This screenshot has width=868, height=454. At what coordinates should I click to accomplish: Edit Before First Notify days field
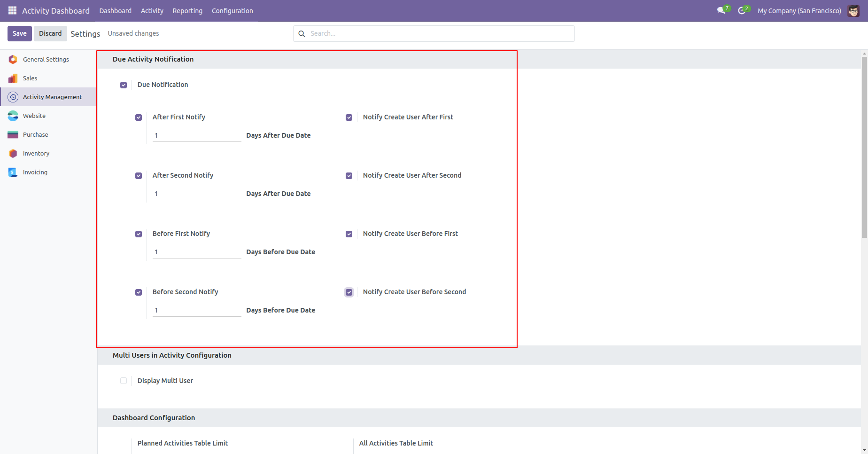click(197, 252)
